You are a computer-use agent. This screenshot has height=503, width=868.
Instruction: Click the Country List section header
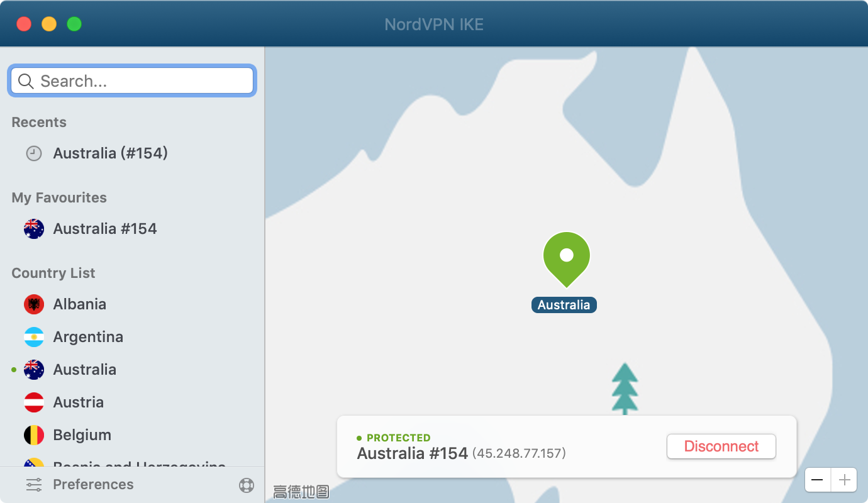pyautogui.click(x=53, y=273)
